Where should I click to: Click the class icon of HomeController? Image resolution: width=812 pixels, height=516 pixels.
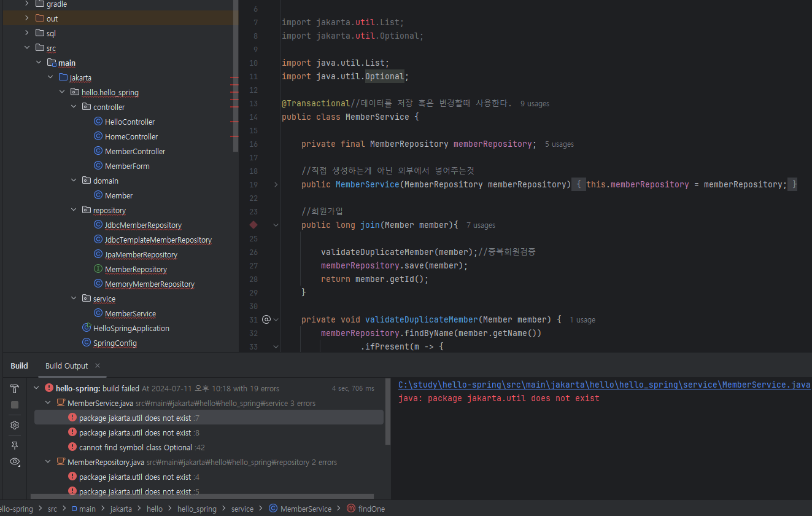[x=98, y=136]
